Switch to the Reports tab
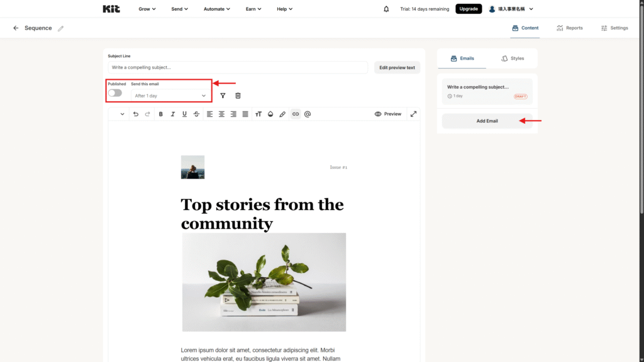This screenshot has height=362, width=644. (570, 28)
